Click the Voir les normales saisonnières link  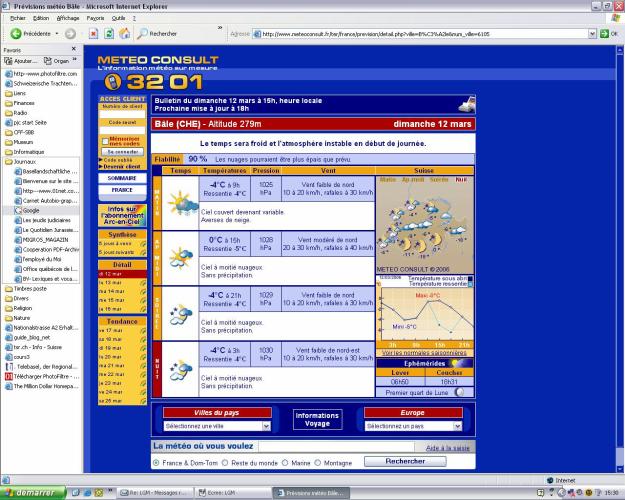coord(424,353)
